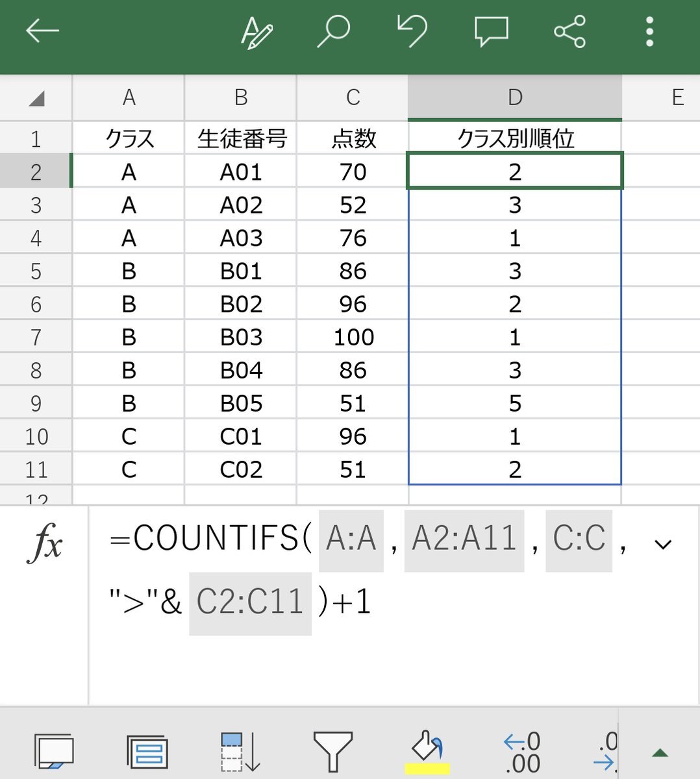Select row 7 header
Screen dimensions: 700x779
36,337
